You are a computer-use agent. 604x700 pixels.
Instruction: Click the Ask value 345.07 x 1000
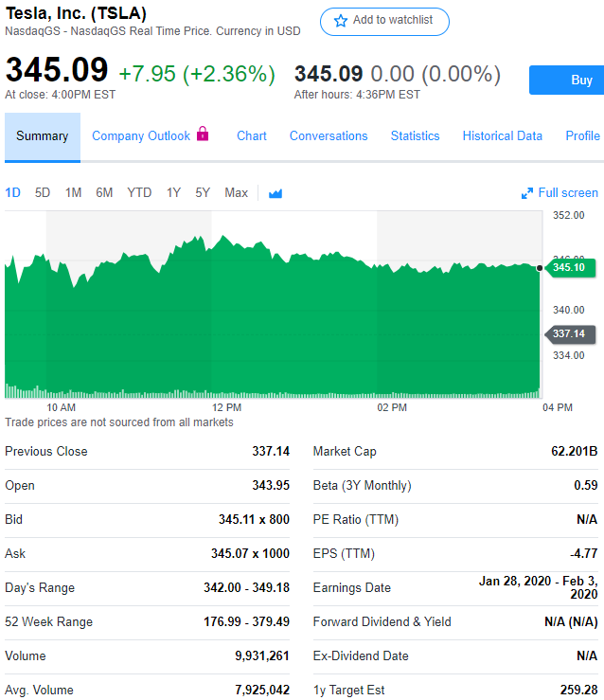250,553
